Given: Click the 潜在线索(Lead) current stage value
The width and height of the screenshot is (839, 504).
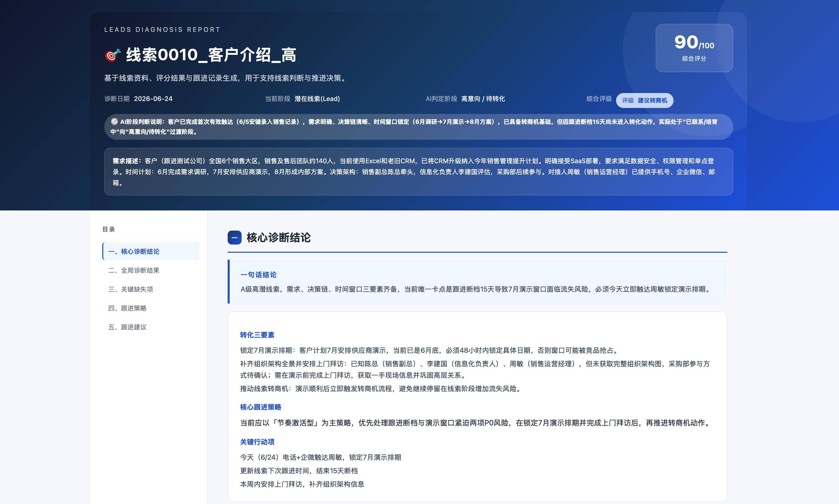Looking at the screenshot, I should 317,99.
